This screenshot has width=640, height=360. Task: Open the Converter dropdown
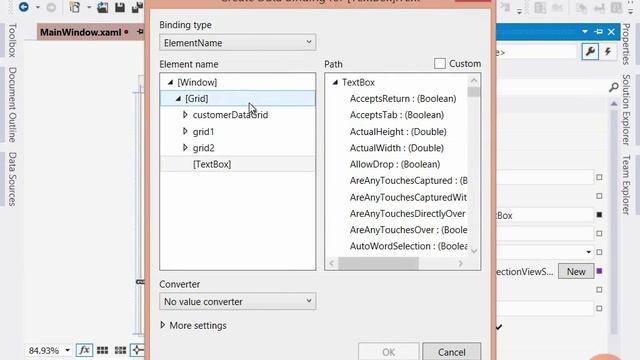238,301
